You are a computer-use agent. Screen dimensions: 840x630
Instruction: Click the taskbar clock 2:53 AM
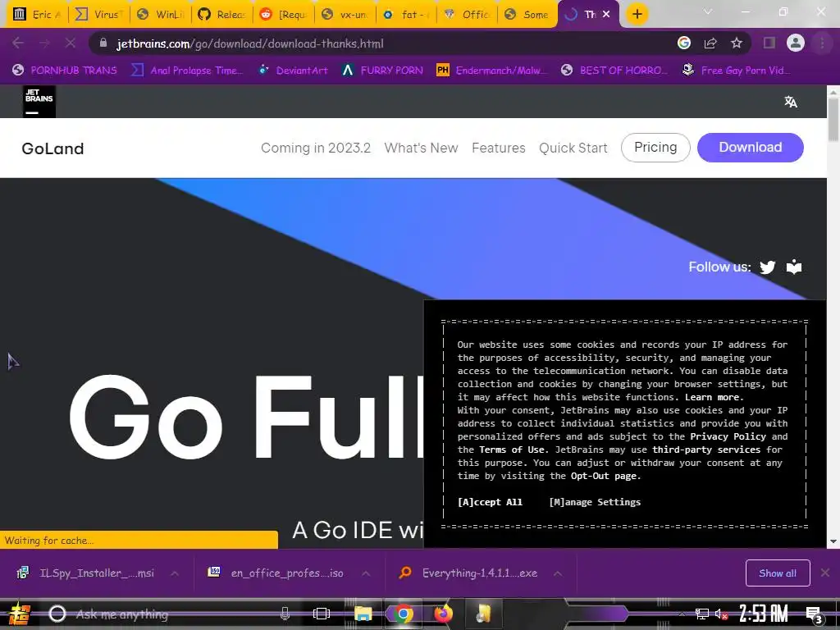coord(764,614)
